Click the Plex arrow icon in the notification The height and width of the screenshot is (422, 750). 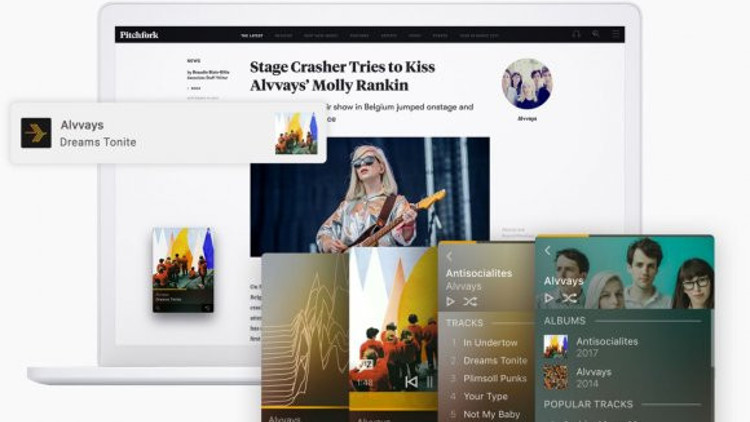pyautogui.click(x=36, y=133)
